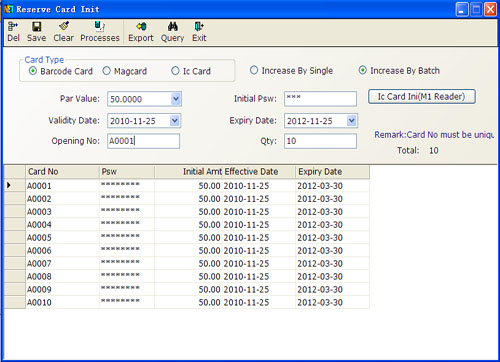
Task: Click the Query binoculars icon
Action: pyautogui.click(x=173, y=26)
